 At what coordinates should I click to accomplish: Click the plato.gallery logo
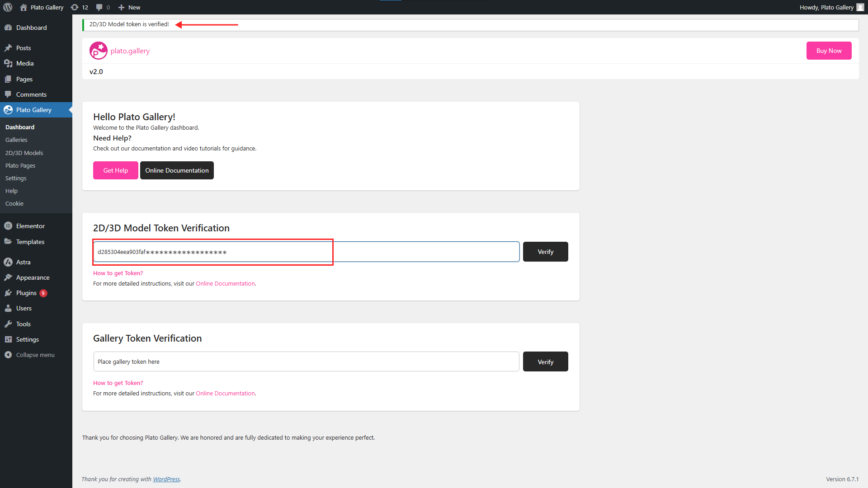point(98,51)
